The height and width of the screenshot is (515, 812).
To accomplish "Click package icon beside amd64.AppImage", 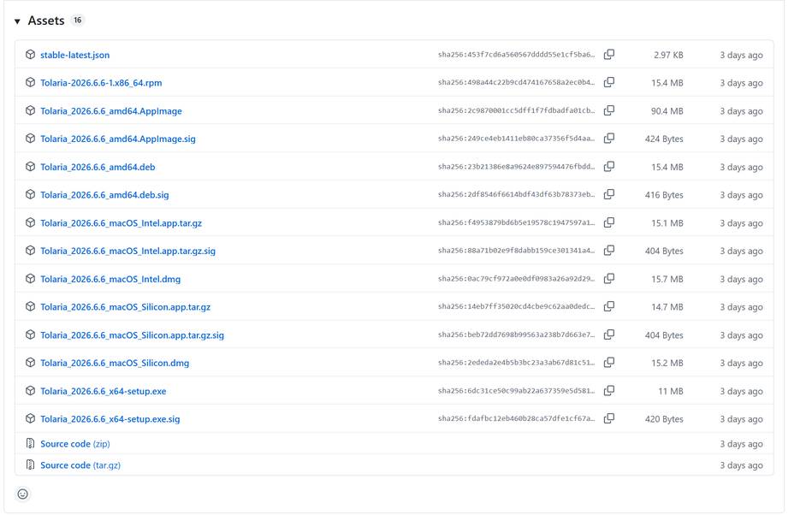I will click(31, 110).
